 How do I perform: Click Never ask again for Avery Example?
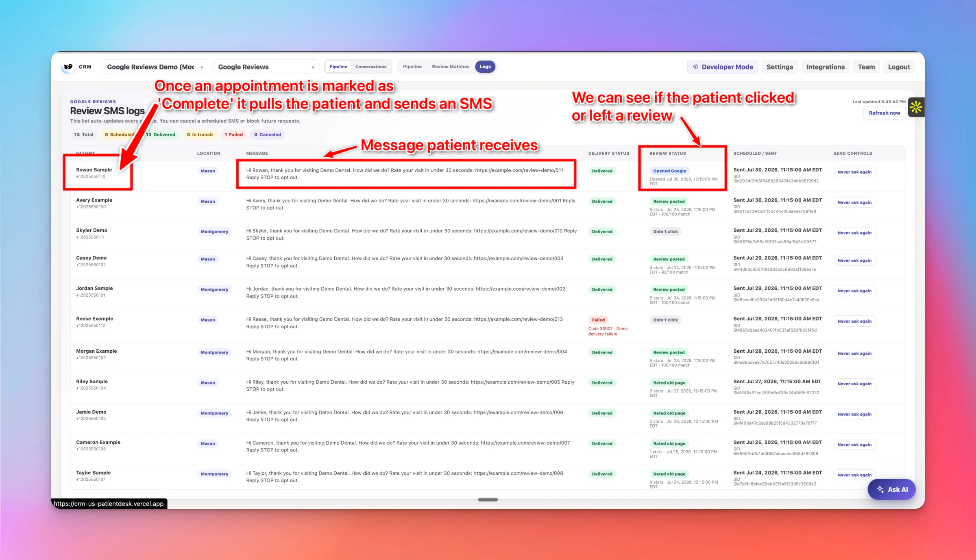pos(854,202)
